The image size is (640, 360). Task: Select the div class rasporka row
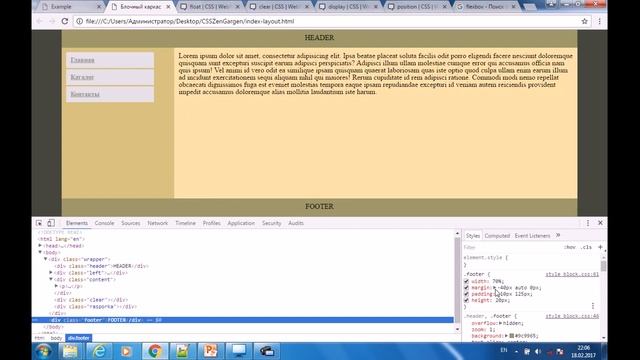[95, 306]
